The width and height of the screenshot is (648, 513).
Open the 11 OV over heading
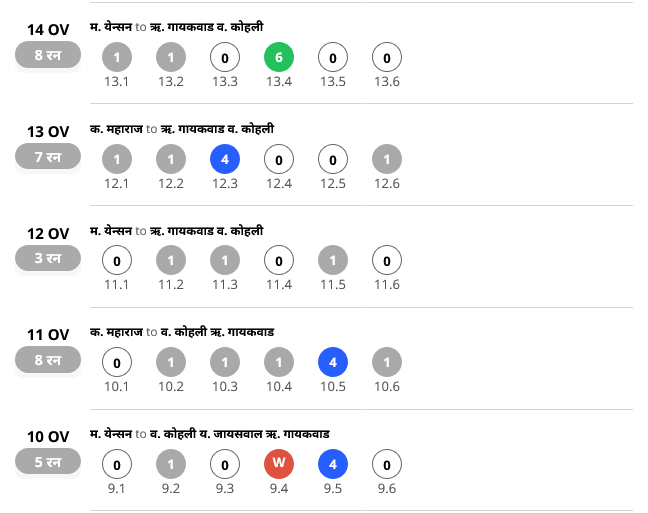(47, 335)
